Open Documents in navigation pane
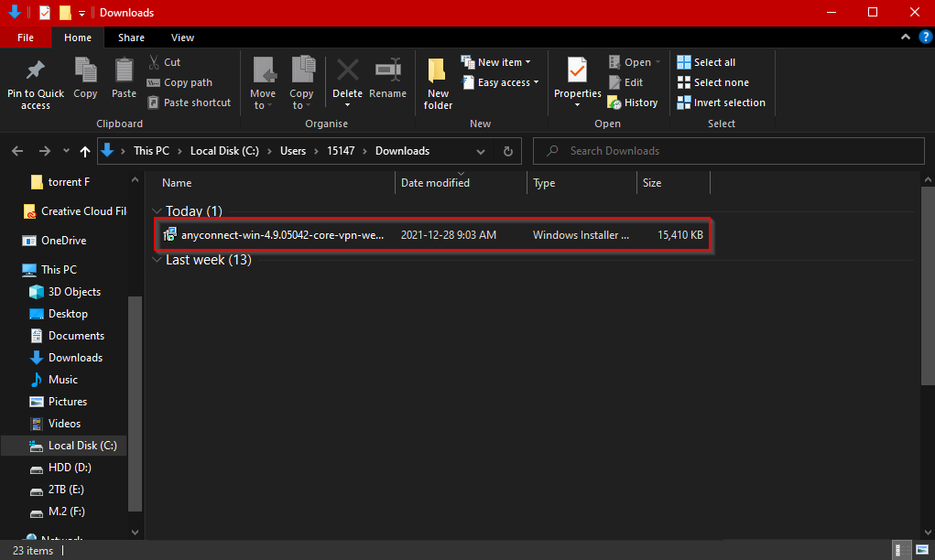 click(x=68, y=336)
